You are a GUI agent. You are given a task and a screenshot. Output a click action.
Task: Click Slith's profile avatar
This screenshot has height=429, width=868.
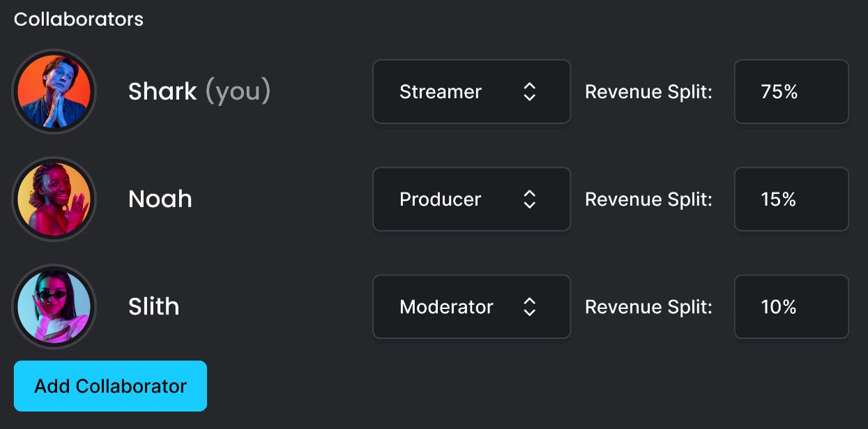54,307
